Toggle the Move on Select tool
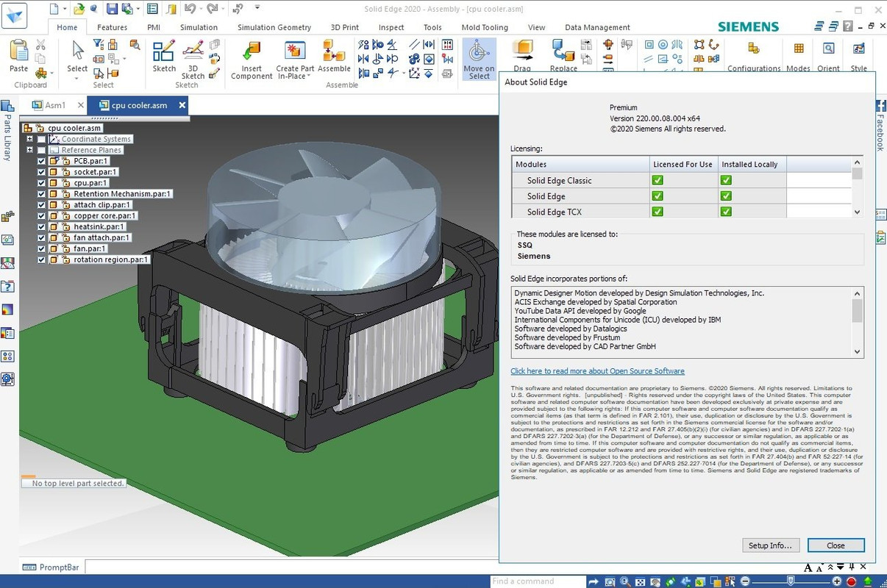 pos(479,60)
